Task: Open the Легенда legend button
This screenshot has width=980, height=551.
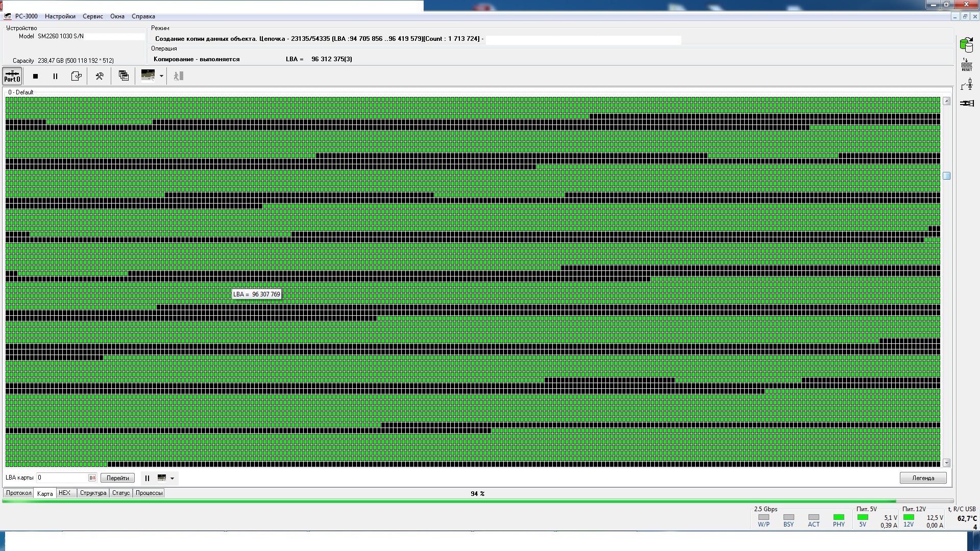Action: click(923, 478)
